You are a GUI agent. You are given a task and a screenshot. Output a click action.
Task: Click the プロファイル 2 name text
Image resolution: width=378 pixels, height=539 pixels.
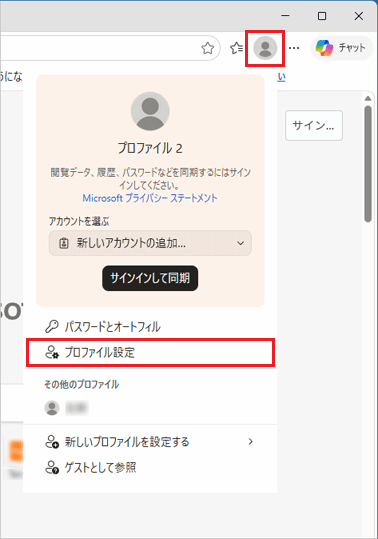150,148
